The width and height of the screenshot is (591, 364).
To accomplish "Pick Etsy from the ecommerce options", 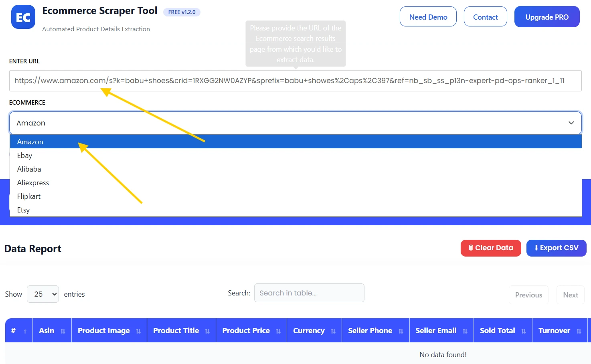I will [x=296, y=210].
